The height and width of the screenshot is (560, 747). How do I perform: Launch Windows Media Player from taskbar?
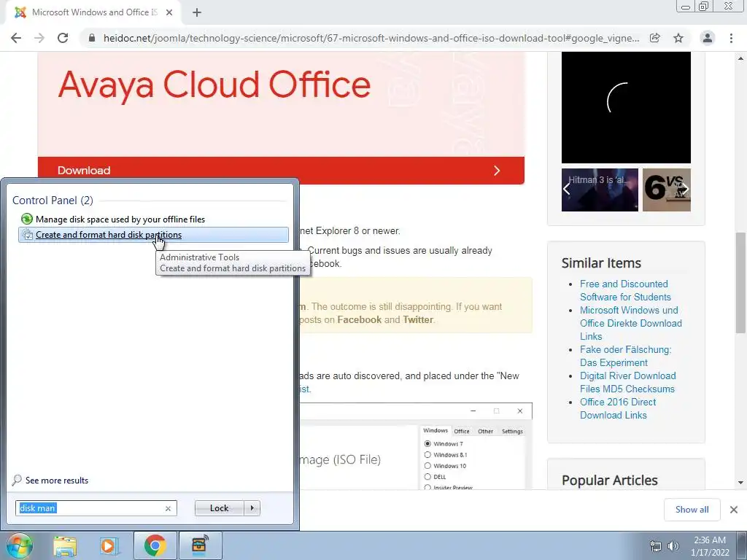click(109, 546)
